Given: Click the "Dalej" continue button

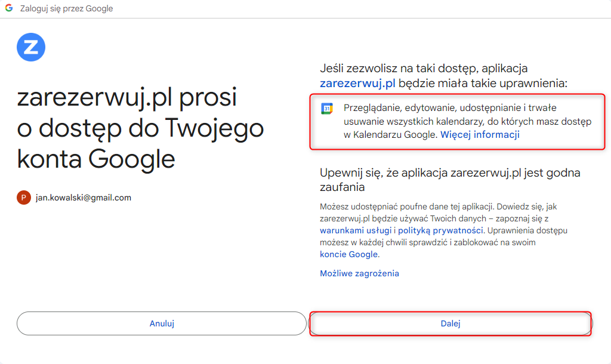Looking at the screenshot, I should [450, 323].
